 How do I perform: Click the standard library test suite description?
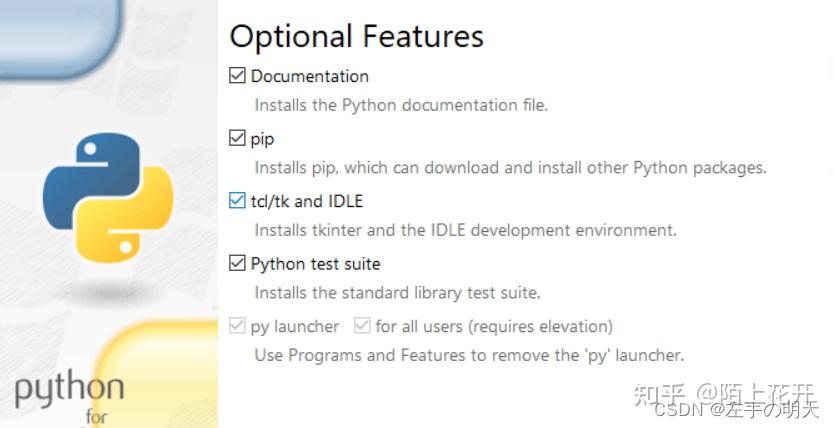(397, 294)
